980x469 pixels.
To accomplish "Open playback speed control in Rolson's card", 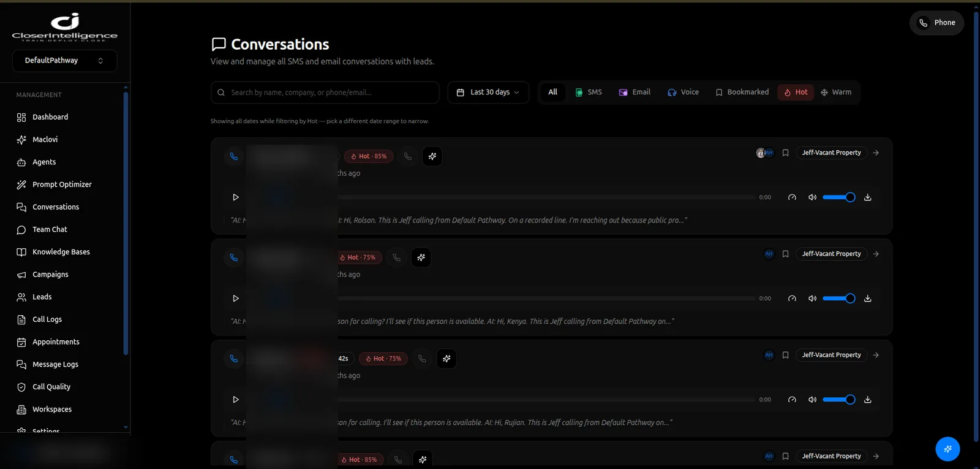I will (x=792, y=197).
